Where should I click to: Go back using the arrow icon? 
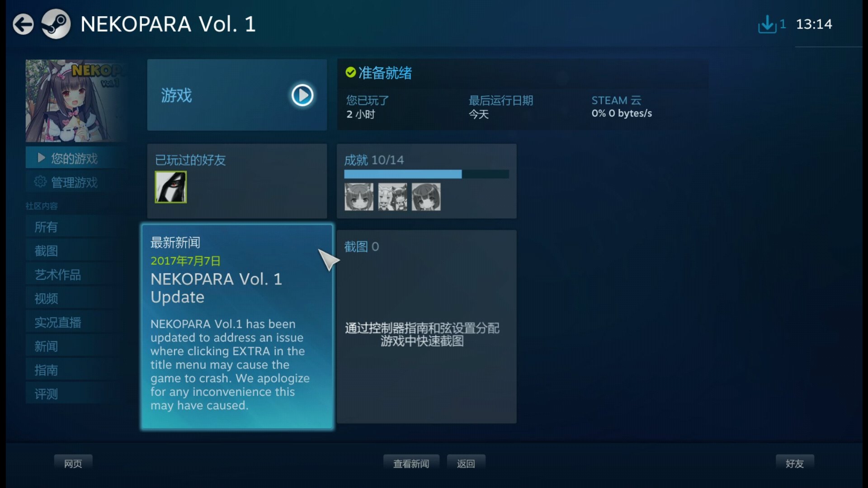click(x=23, y=24)
